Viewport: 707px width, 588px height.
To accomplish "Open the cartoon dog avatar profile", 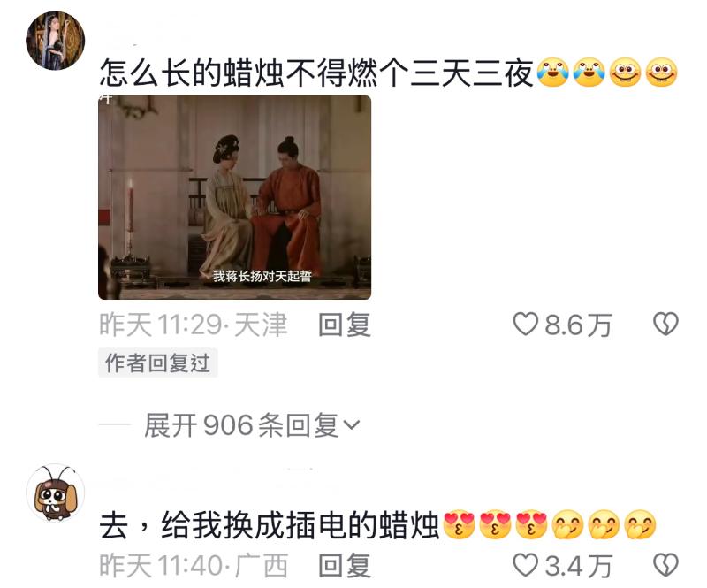I will coord(55,493).
